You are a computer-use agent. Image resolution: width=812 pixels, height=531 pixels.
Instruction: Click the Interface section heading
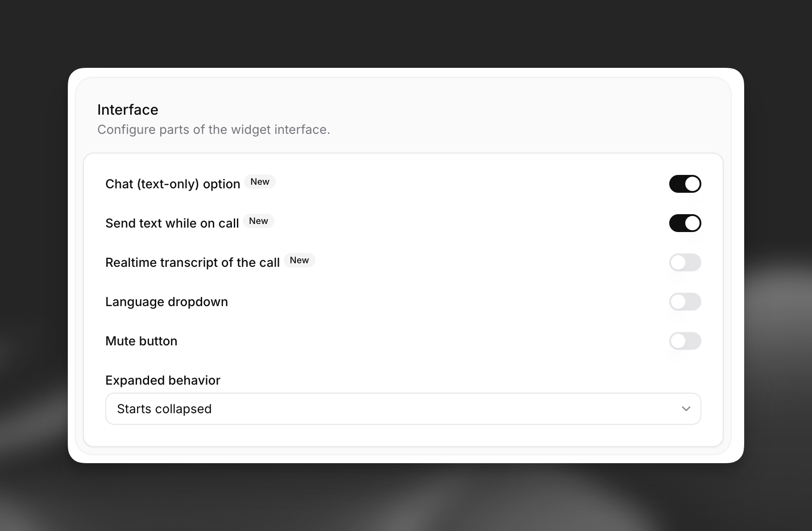[x=128, y=109]
